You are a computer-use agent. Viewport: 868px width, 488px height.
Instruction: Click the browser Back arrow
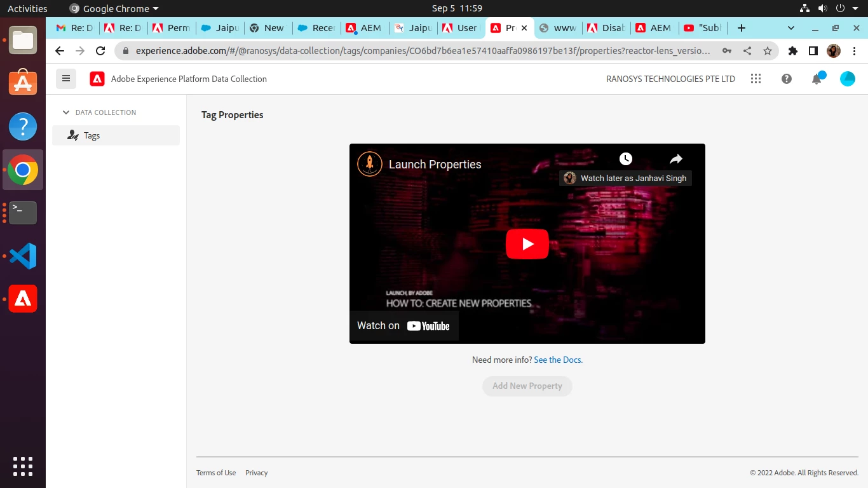click(x=60, y=51)
